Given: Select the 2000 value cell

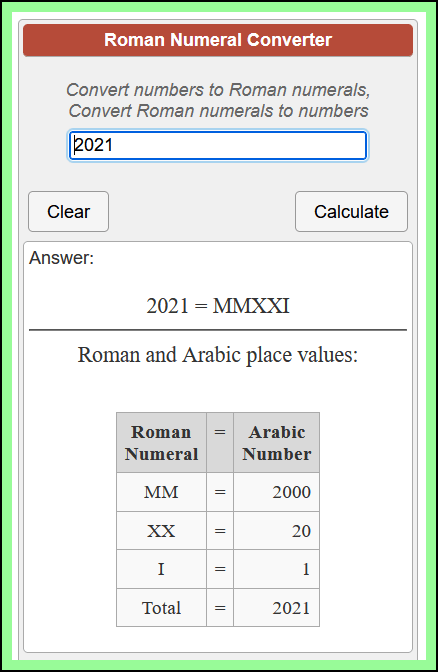Looking at the screenshot, I should 276,492.
